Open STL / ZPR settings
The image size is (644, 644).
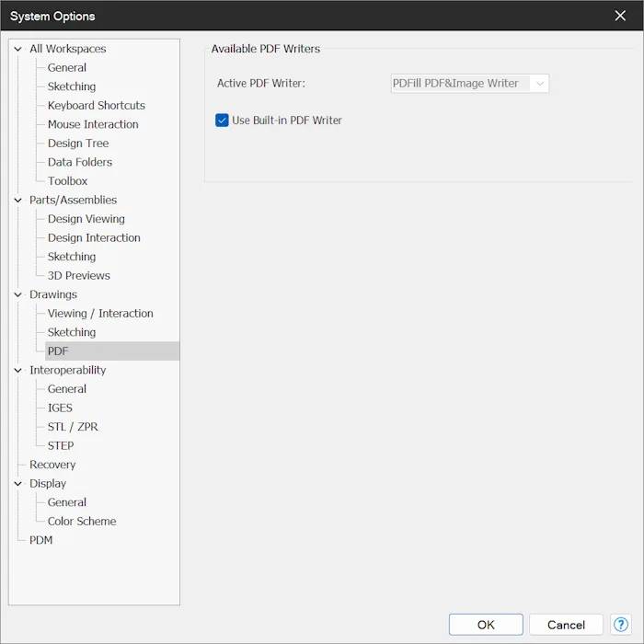point(73,426)
